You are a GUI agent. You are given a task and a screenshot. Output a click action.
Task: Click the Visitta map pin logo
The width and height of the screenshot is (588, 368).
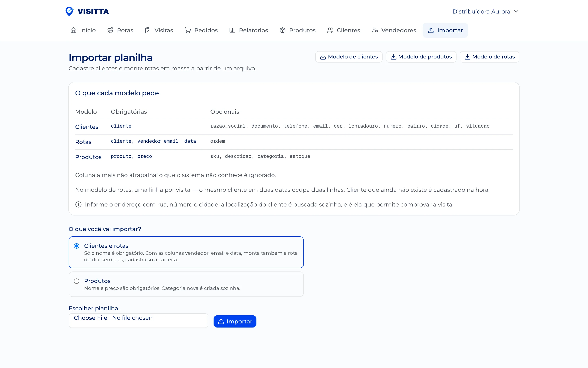pyautogui.click(x=69, y=11)
